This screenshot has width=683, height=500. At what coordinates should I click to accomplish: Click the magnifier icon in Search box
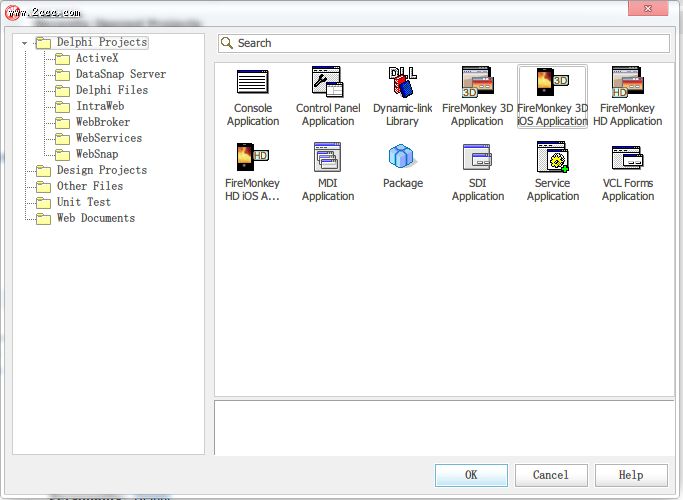[x=227, y=43]
